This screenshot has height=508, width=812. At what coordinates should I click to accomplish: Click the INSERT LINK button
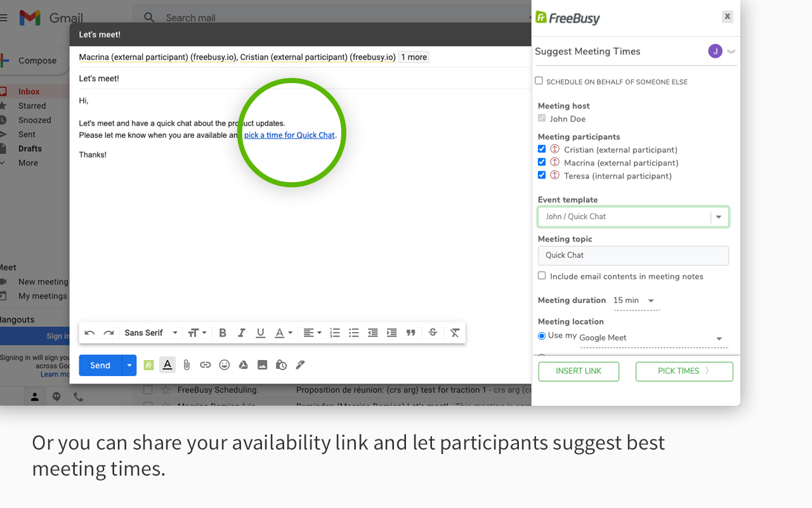pos(579,371)
